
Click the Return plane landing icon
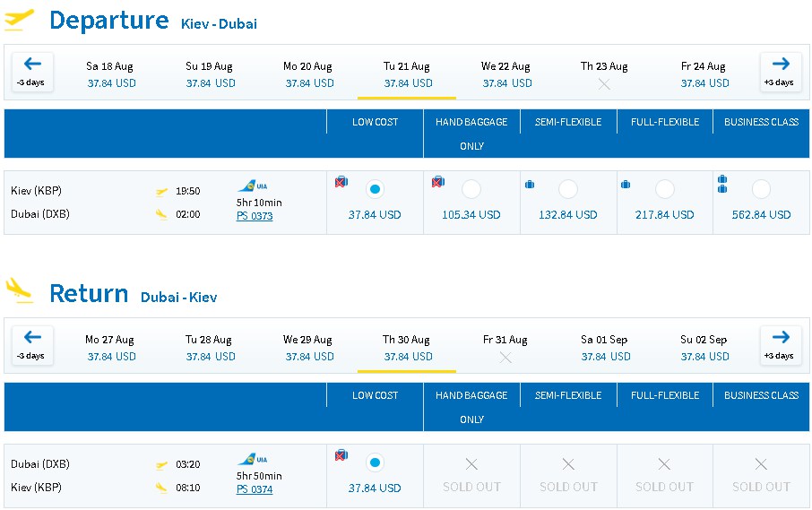click(19, 290)
